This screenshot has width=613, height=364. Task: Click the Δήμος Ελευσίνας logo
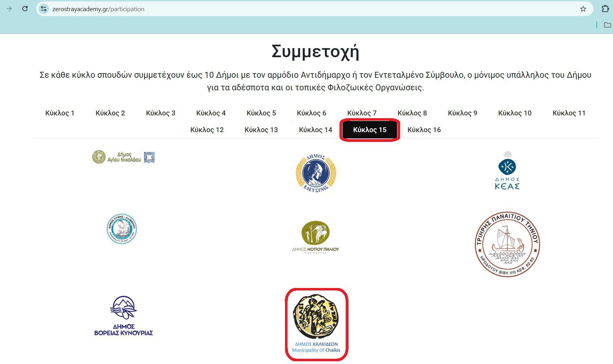click(x=316, y=173)
